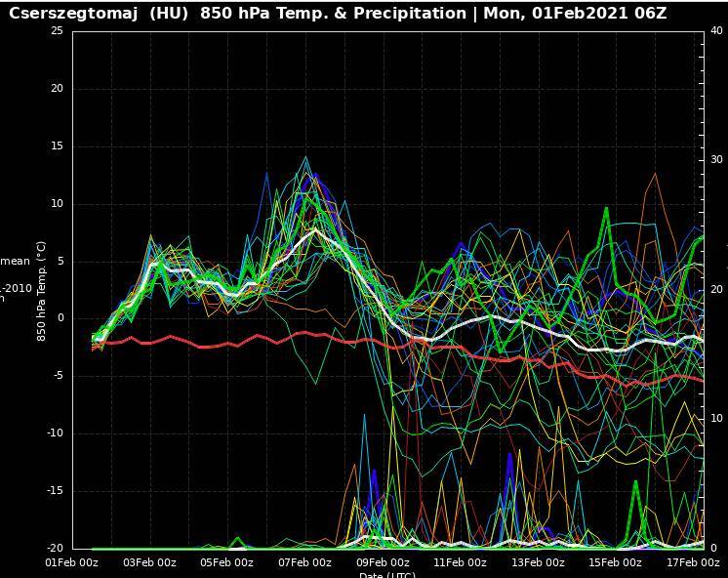This screenshot has width=728, height=578.
Task: Click the '03Feb 00z' date tick label
Action: coord(149,562)
